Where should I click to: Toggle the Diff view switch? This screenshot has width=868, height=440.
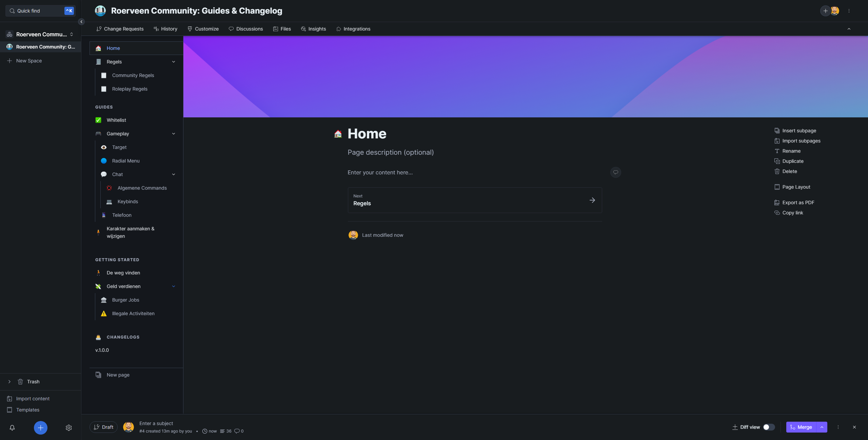coord(769,427)
